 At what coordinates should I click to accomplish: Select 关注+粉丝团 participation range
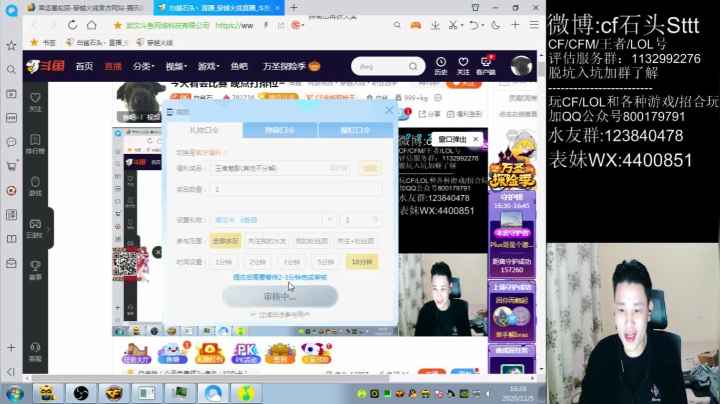click(x=355, y=241)
